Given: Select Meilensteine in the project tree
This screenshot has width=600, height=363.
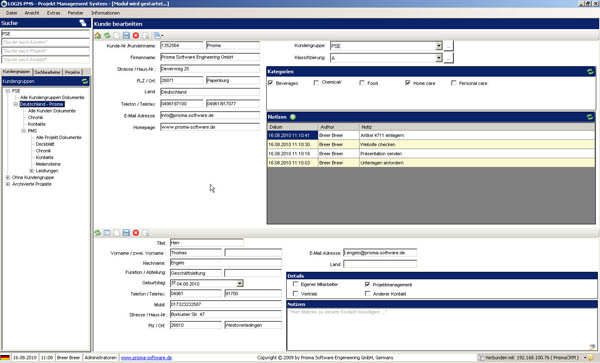Looking at the screenshot, I should 48,164.
